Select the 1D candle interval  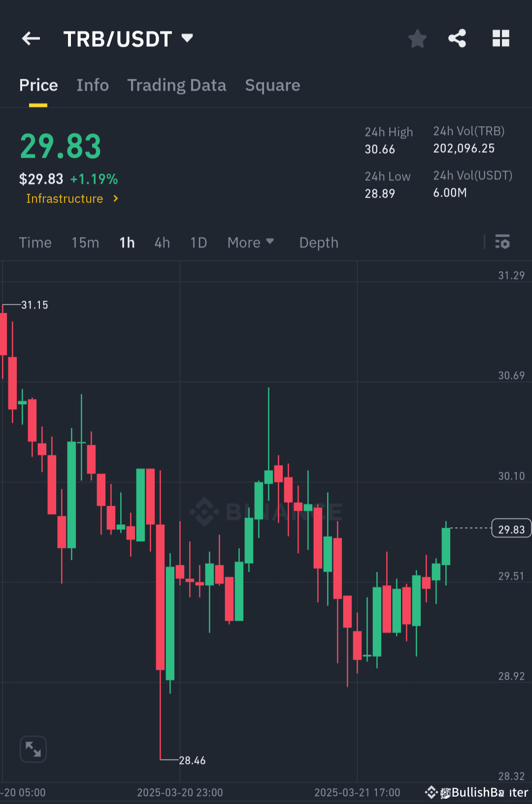coord(199,242)
